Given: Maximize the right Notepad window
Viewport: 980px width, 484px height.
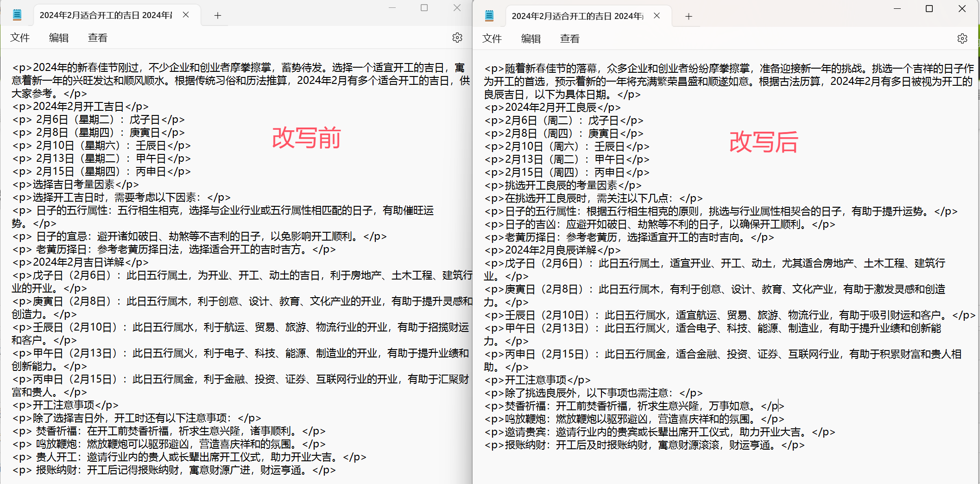Looking at the screenshot, I should pos(929,9).
